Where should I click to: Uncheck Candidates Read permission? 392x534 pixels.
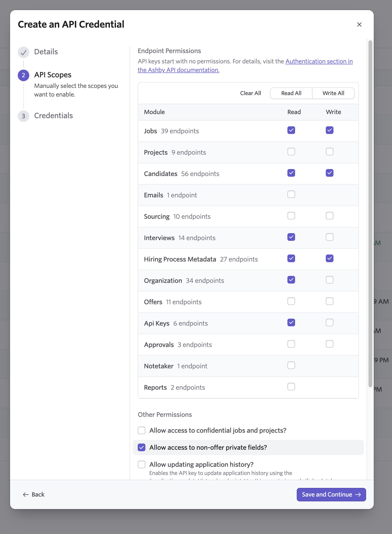tap(291, 173)
